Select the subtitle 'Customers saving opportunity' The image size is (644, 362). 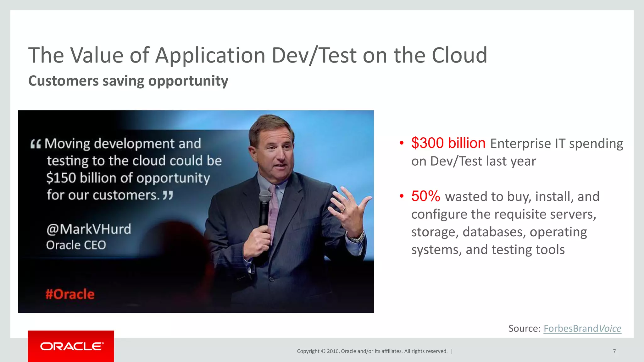click(x=128, y=81)
